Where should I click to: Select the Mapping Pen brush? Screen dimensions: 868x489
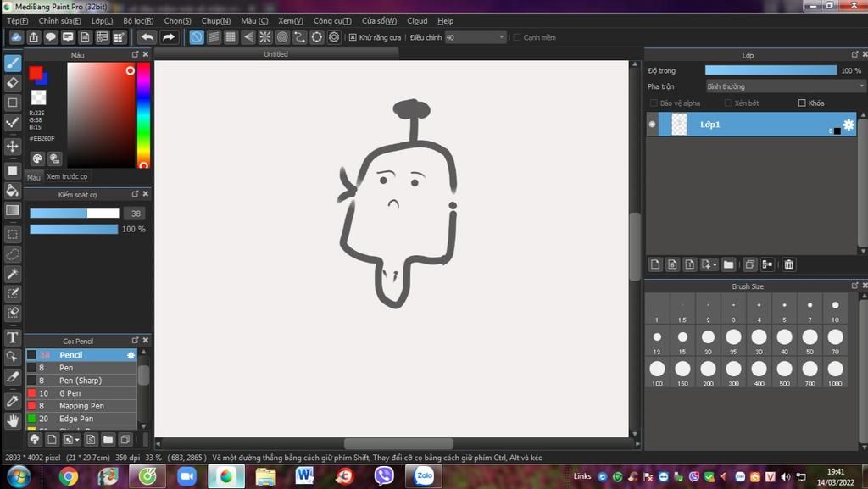click(x=81, y=406)
